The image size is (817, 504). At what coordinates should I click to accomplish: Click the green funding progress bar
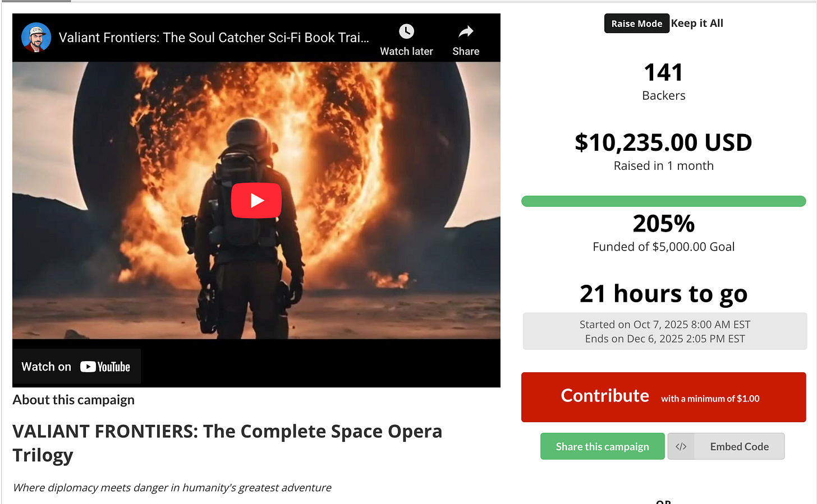coord(663,201)
